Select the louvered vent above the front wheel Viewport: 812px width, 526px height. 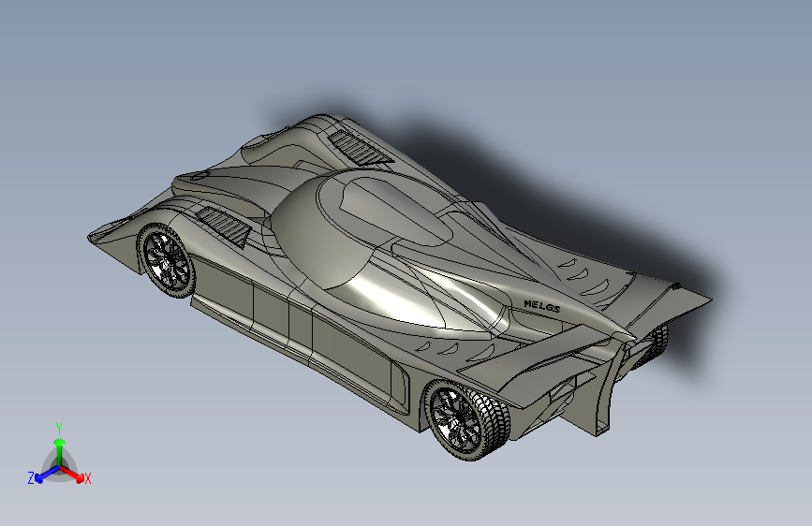tap(224, 226)
